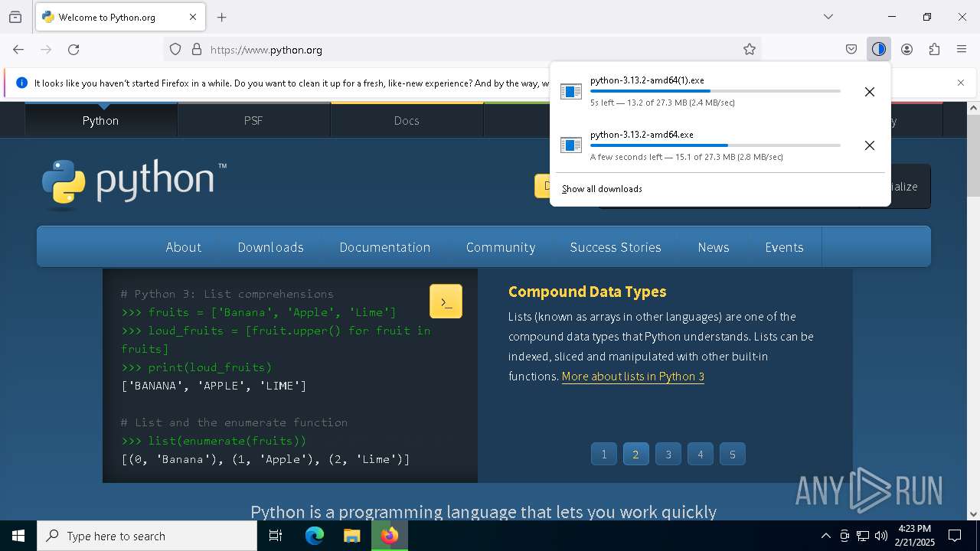980x551 pixels.
Task: Click the taskbar search box
Action: tap(147, 536)
